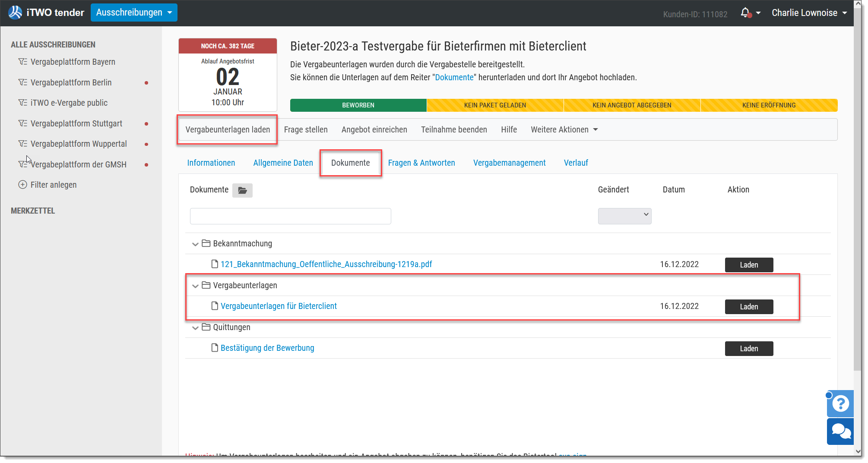
Task: Open the Vergabemanagement tab
Action: 510,163
